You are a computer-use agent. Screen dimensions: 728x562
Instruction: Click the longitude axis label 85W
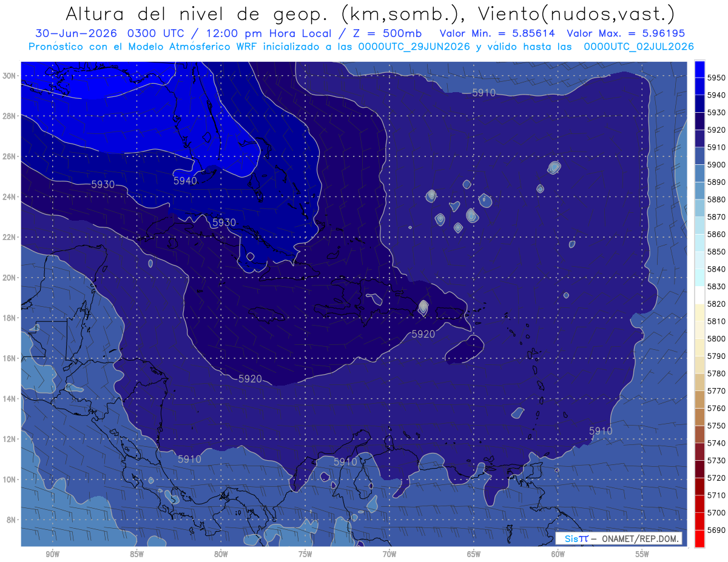(136, 554)
